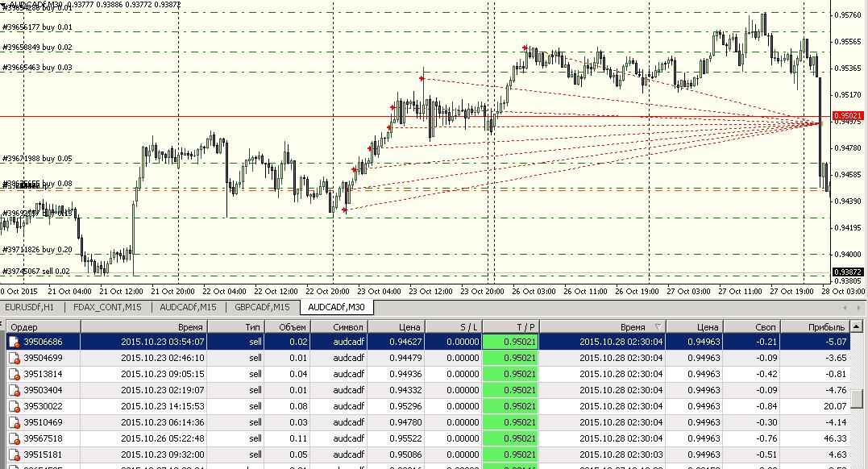Click the red 0.95021 price label
868x469 pixels.
tap(848, 116)
